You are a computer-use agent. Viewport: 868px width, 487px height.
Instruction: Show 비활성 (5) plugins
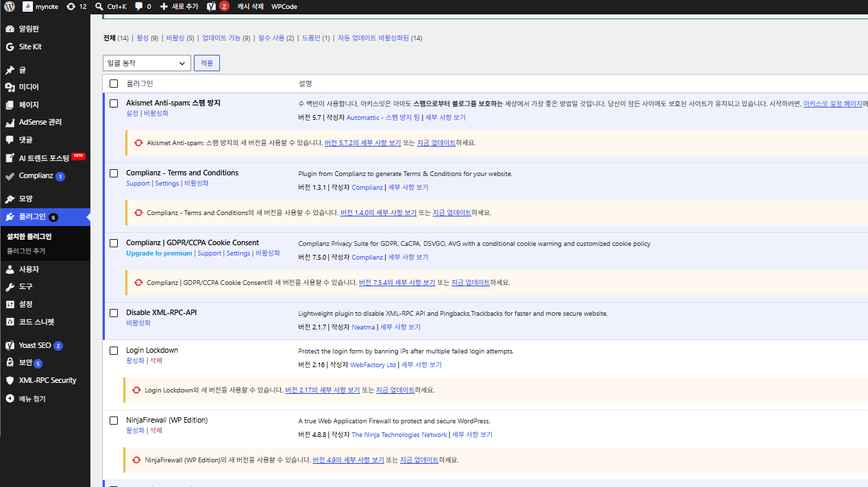[180, 38]
